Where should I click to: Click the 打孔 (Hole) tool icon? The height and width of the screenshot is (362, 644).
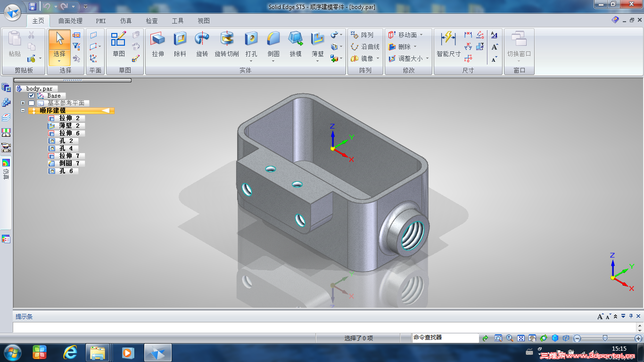tap(251, 39)
